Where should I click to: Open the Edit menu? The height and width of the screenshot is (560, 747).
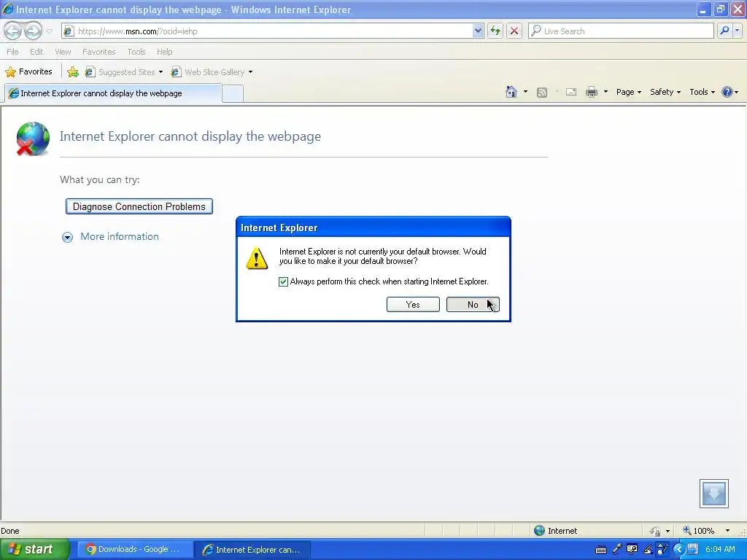click(36, 52)
